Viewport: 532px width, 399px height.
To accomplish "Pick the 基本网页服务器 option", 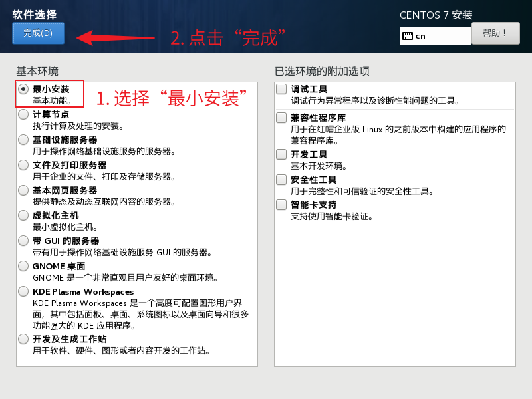I will point(23,190).
